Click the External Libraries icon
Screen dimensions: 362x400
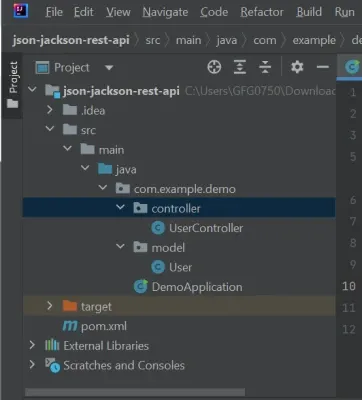52,345
